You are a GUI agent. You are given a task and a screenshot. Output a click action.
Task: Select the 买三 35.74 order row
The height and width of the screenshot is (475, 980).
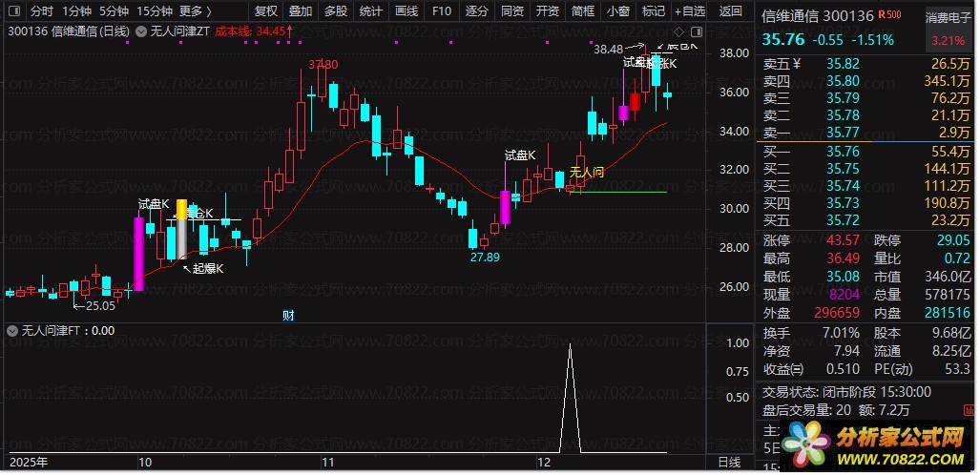pos(867,186)
